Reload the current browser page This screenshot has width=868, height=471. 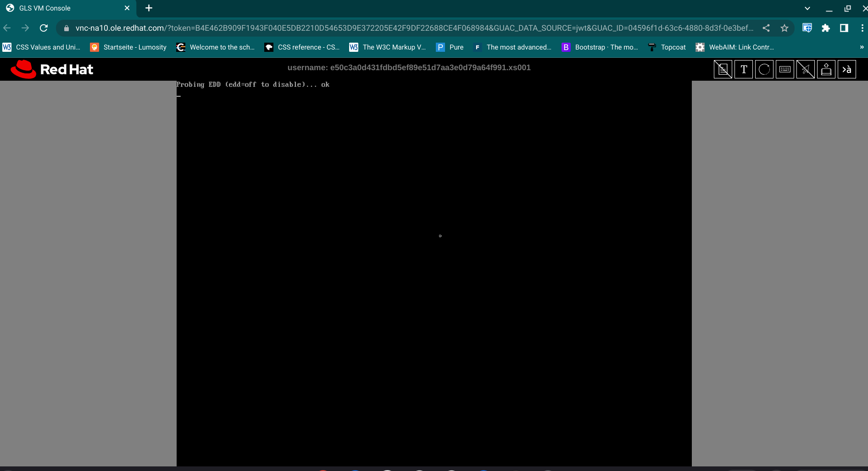point(44,28)
